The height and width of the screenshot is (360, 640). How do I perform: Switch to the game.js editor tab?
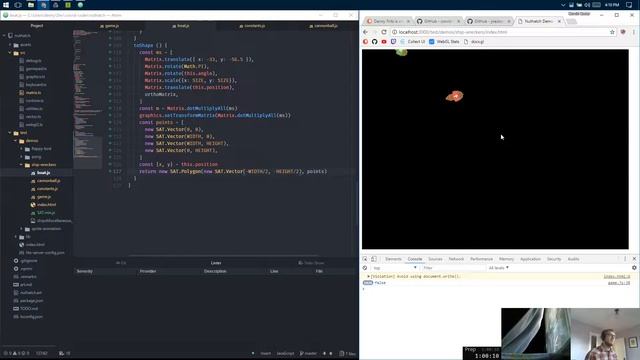pos(109,26)
